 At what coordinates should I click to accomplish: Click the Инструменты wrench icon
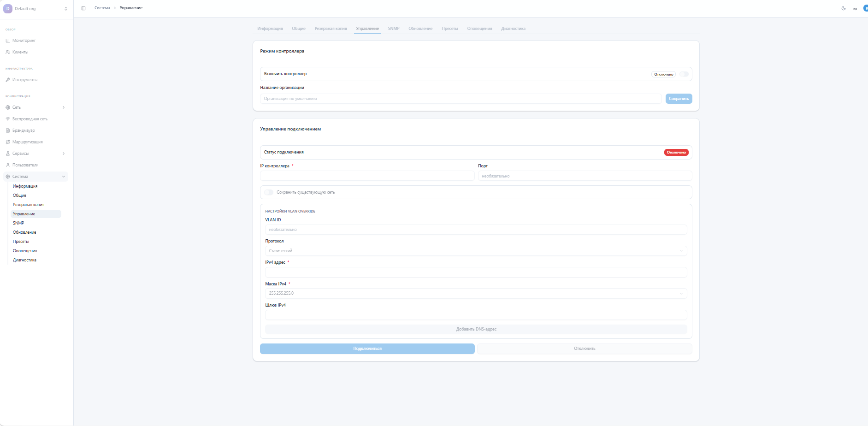click(x=8, y=80)
